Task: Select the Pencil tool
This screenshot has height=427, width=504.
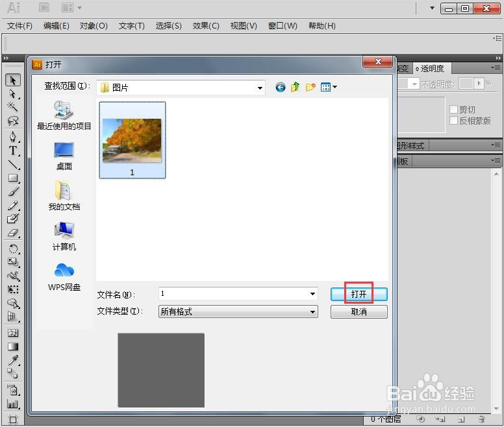Action: click(x=13, y=205)
